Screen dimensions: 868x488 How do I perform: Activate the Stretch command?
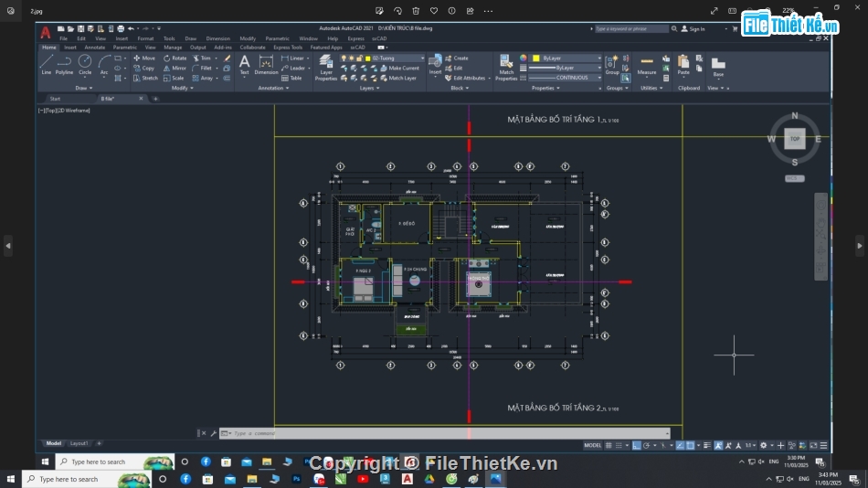pos(145,78)
